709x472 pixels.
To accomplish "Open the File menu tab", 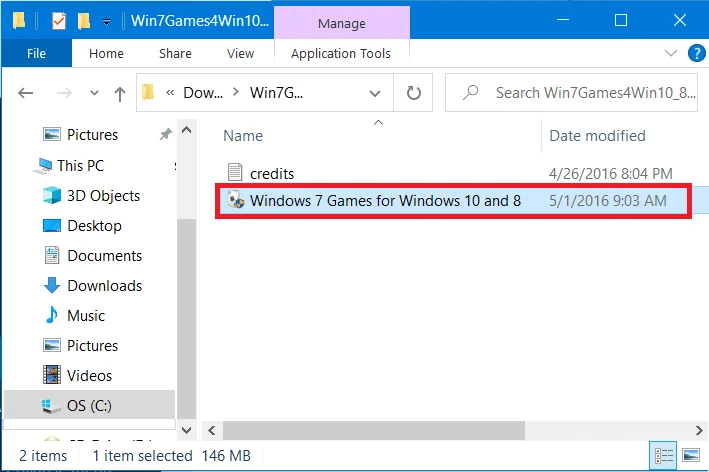I will tap(36, 53).
